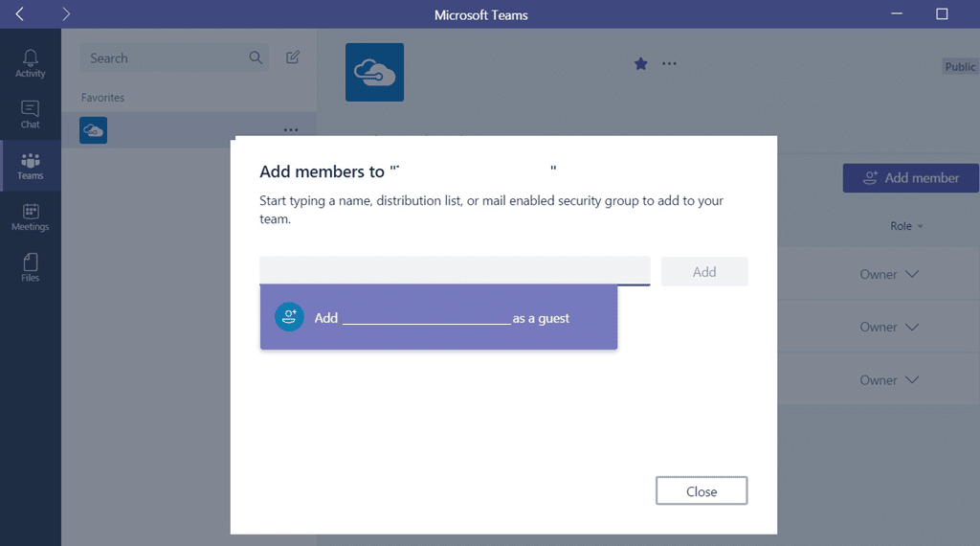Click the forward navigation arrow
The image size is (980, 546).
coord(66,13)
